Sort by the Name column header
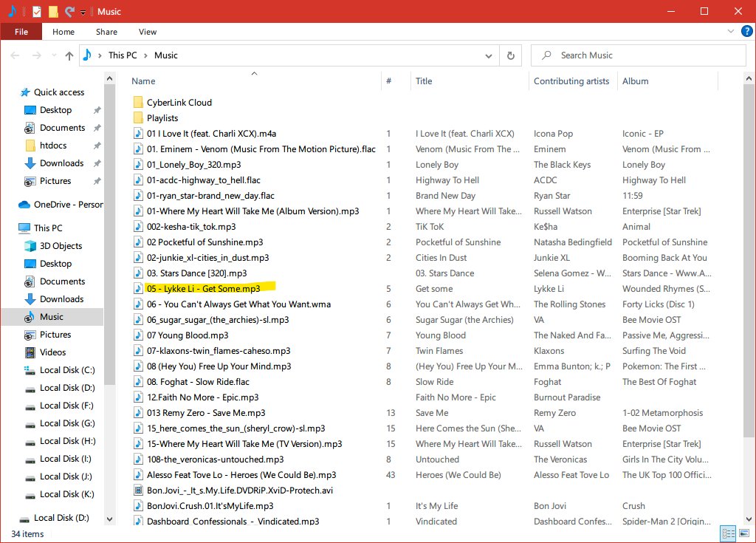 coord(143,81)
